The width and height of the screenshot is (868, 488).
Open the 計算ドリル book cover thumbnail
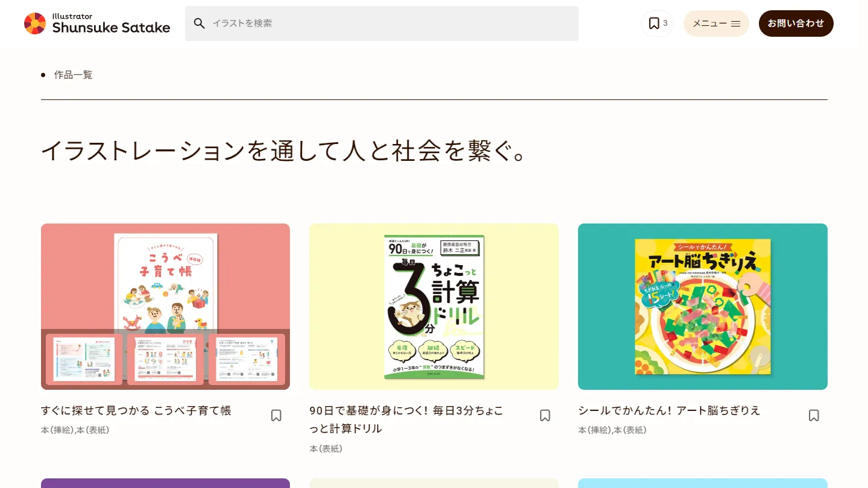pyautogui.click(x=434, y=307)
